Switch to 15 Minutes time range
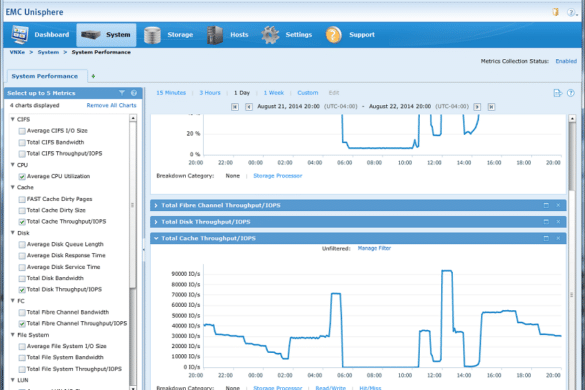Viewport: 585px width, 390px height. pyautogui.click(x=171, y=93)
